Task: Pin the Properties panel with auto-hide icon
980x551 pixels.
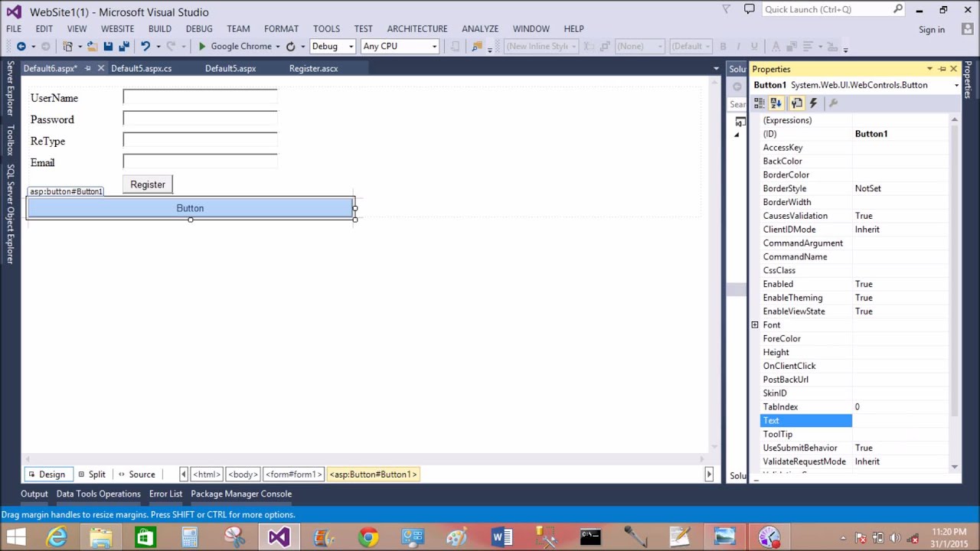Action: [942, 69]
